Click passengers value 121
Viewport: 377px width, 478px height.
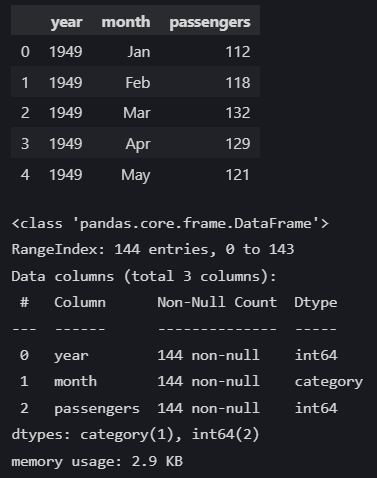238,175
